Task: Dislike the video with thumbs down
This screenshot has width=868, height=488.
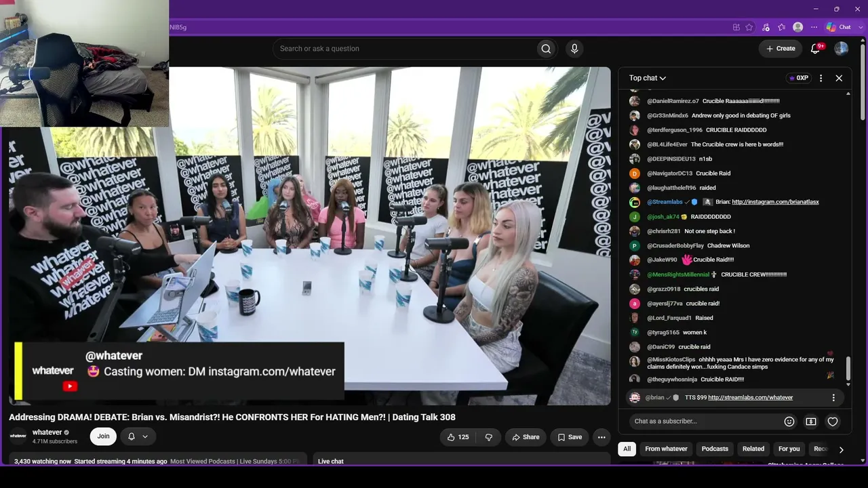Action: tap(489, 437)
